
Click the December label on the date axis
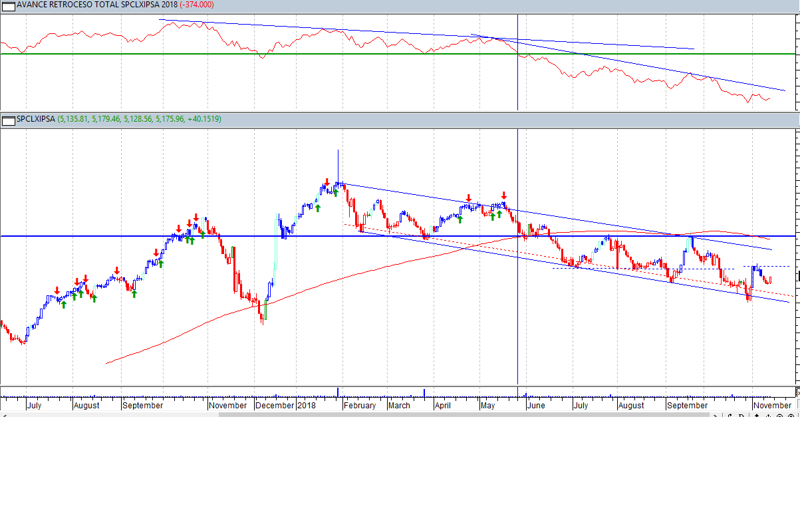[x=275, y=405]
